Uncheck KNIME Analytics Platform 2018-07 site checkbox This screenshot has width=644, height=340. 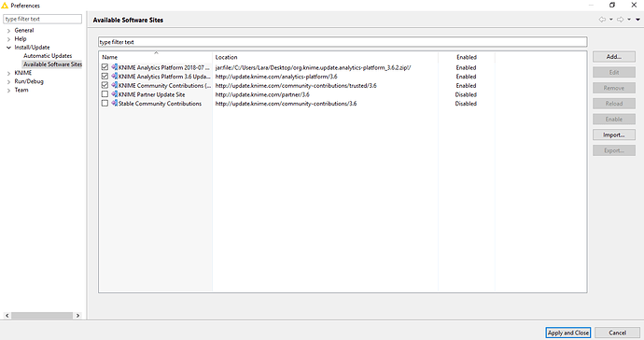(105, 67)
